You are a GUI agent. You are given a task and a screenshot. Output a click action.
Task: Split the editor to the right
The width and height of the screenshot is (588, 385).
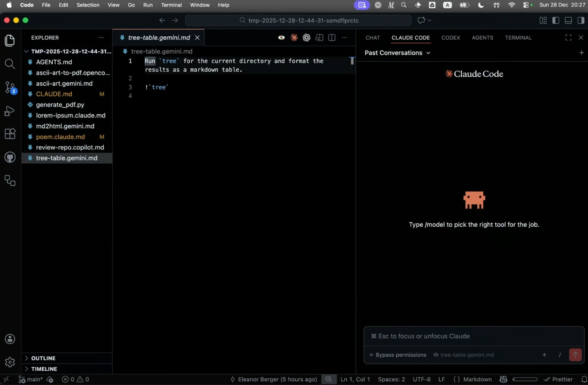pyautogui.click(x=332, y=38)
